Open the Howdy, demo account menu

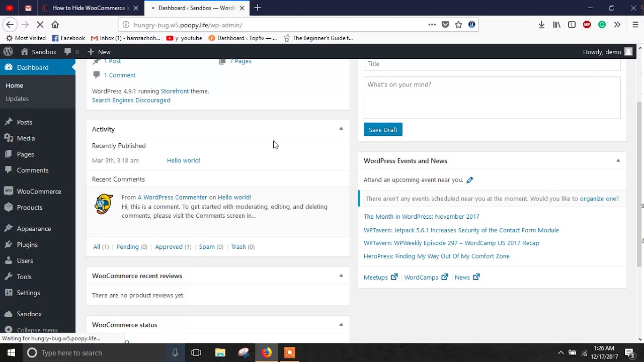pos(607,52)
